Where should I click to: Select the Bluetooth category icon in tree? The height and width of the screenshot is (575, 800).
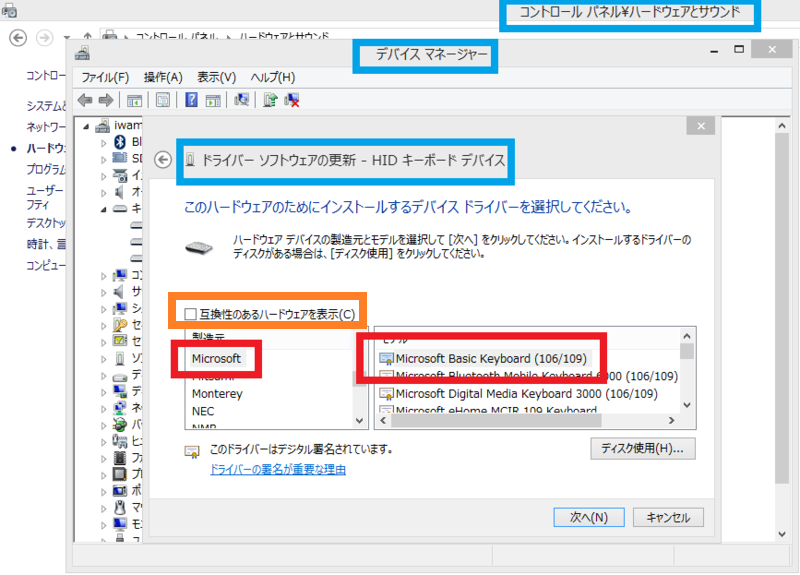coord(120,142)
